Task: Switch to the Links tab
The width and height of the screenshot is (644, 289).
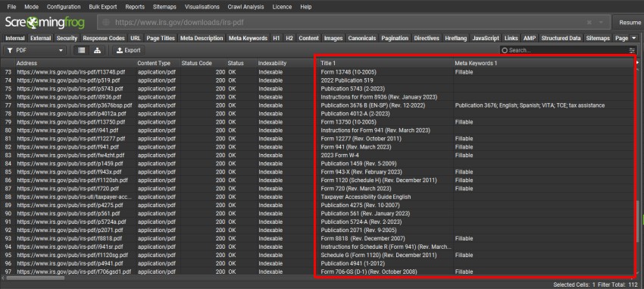Action: [511, 38]
